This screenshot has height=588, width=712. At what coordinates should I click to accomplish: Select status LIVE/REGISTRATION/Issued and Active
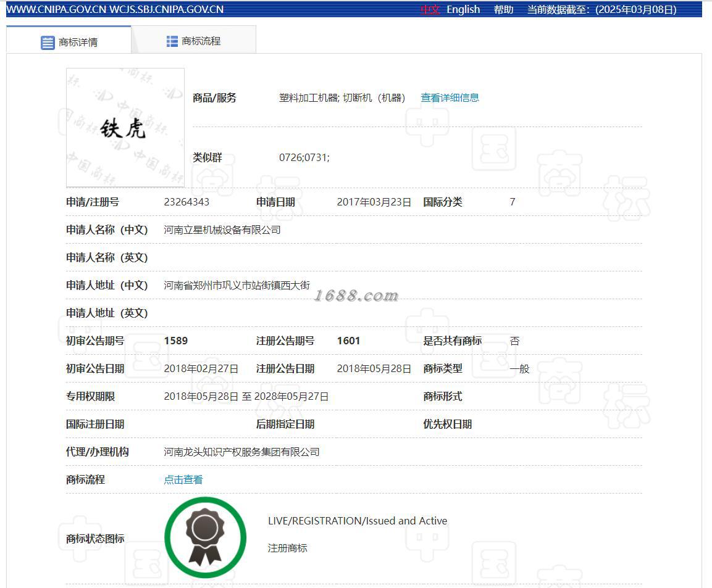[x=358, y=521]
